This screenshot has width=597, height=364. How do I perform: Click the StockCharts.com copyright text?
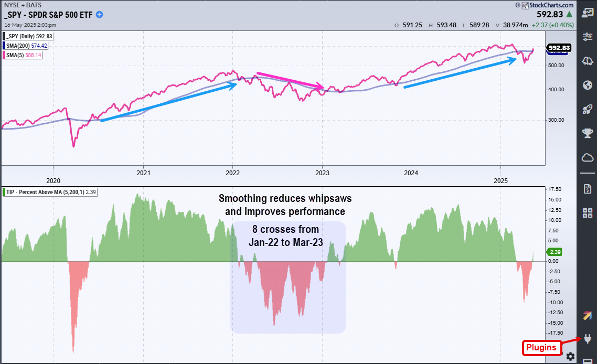pos(551,5)
